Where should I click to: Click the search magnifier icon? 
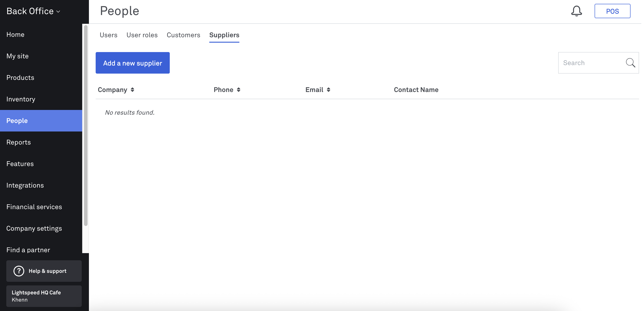point(630,63)
